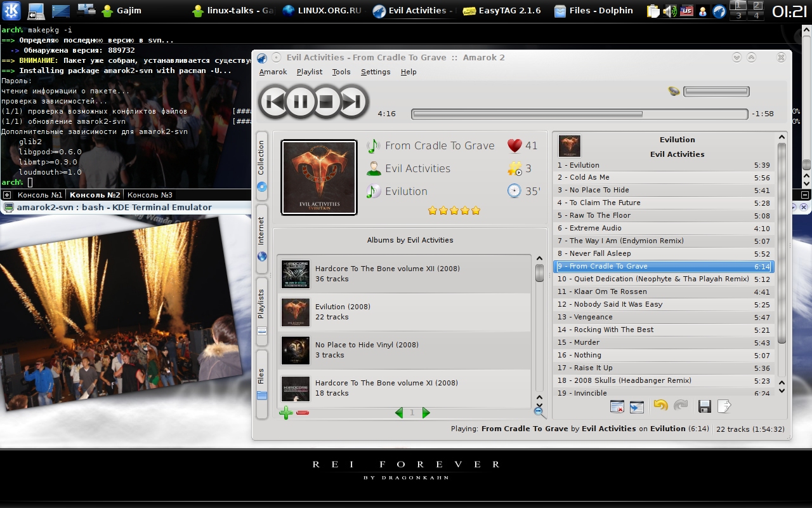This screenshot has width=812, height=508.
Task: Open the Playlists sidebar tab
Action: (x=261, y=311)
